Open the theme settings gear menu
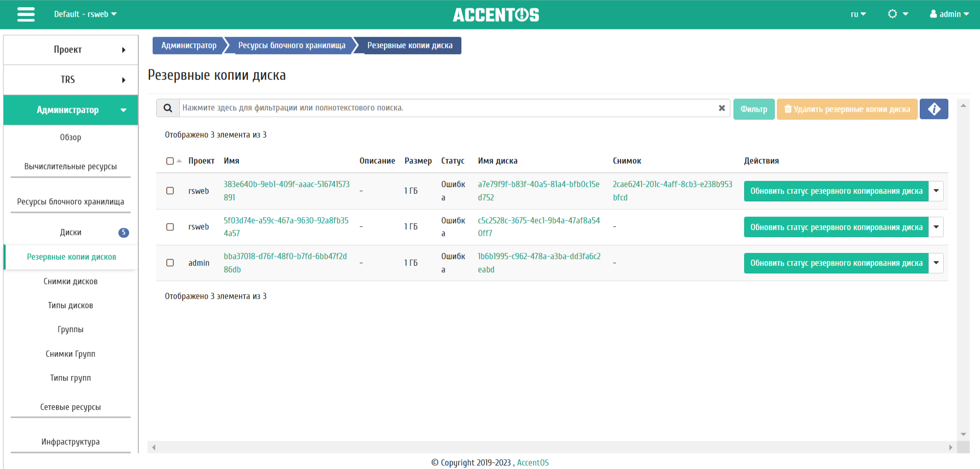This screenshot has width=980, height=469. point(897,14)
